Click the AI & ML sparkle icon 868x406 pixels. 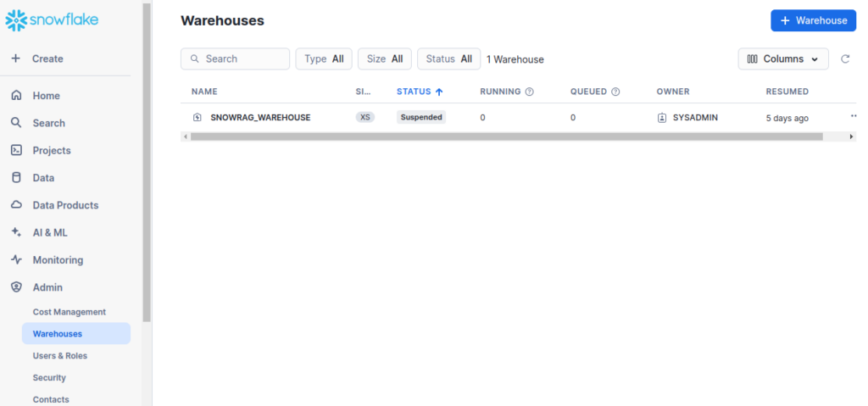[x=17, y=232]
